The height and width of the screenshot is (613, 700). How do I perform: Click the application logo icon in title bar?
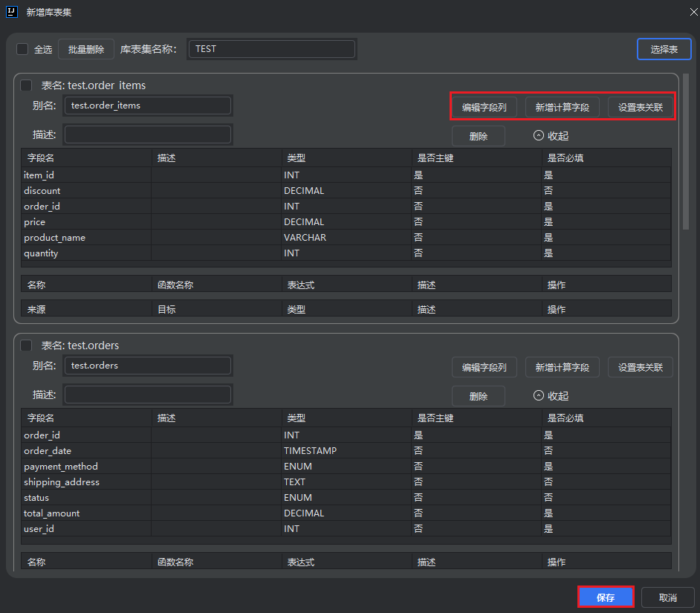point(10,12)
